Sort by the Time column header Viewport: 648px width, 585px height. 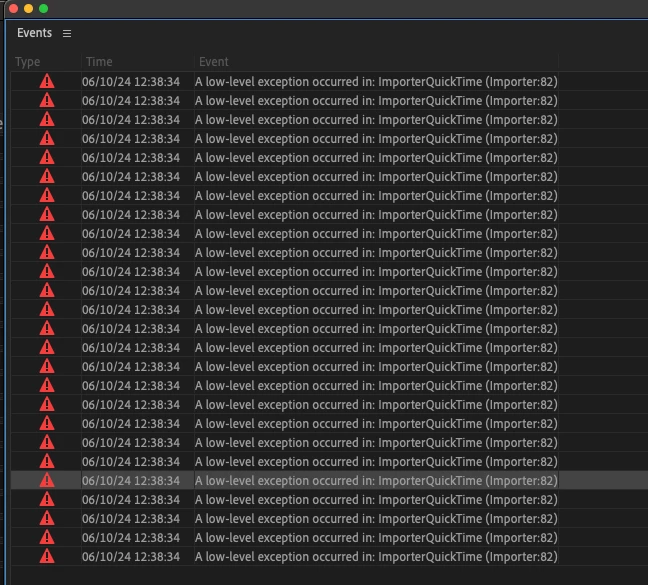tap(99, 62)
